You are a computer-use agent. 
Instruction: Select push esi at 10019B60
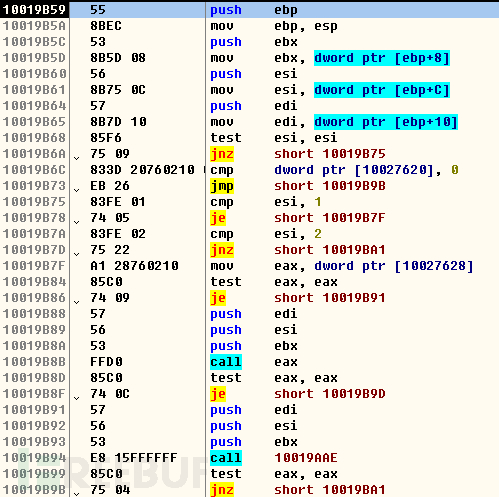pyautogui.click(x=254, y=74)
